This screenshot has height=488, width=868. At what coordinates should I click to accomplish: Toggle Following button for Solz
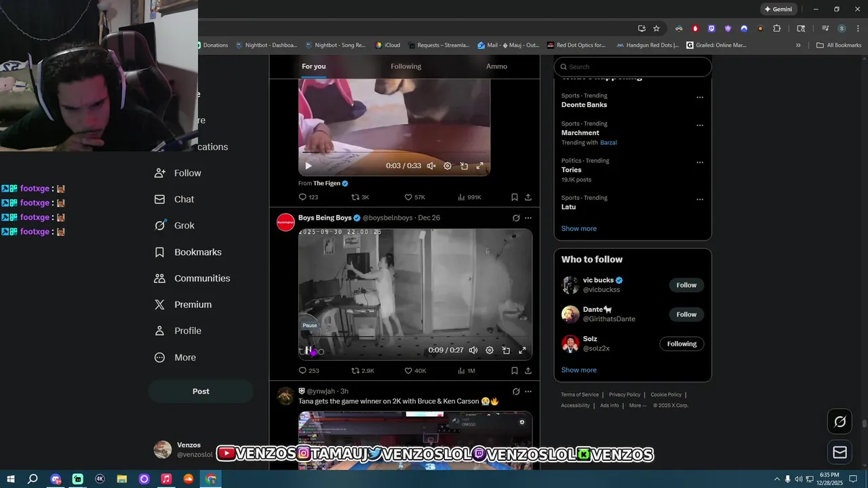[x=682, y=344]
